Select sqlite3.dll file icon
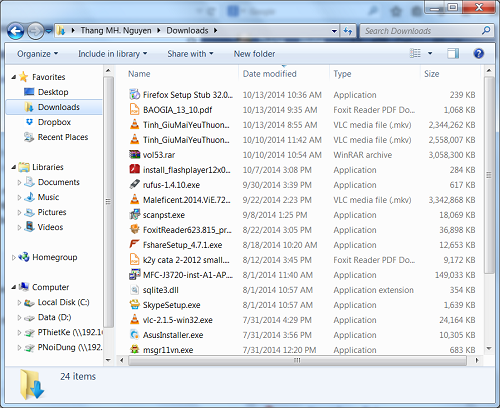Viewport: 500px width, 408px height. [134, 290]
